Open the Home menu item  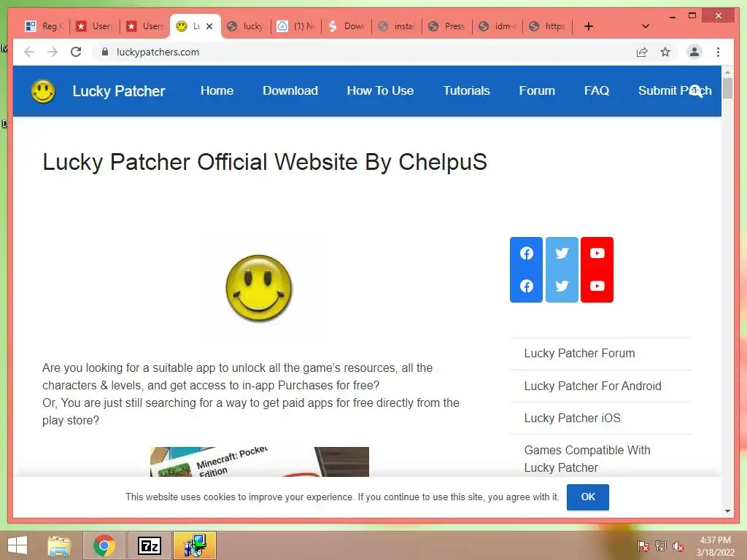tap(217, 90)
